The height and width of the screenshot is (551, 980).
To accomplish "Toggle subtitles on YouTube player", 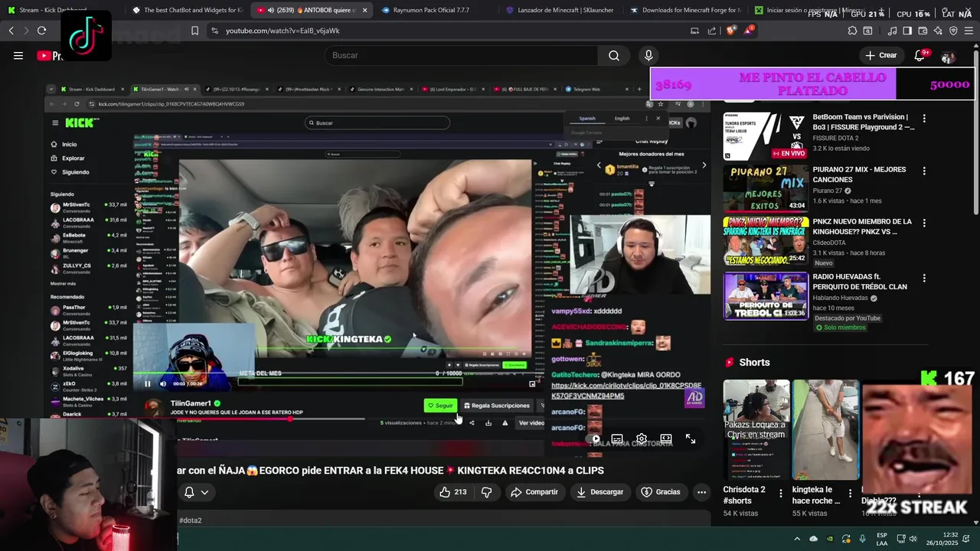I will [617, 439].
